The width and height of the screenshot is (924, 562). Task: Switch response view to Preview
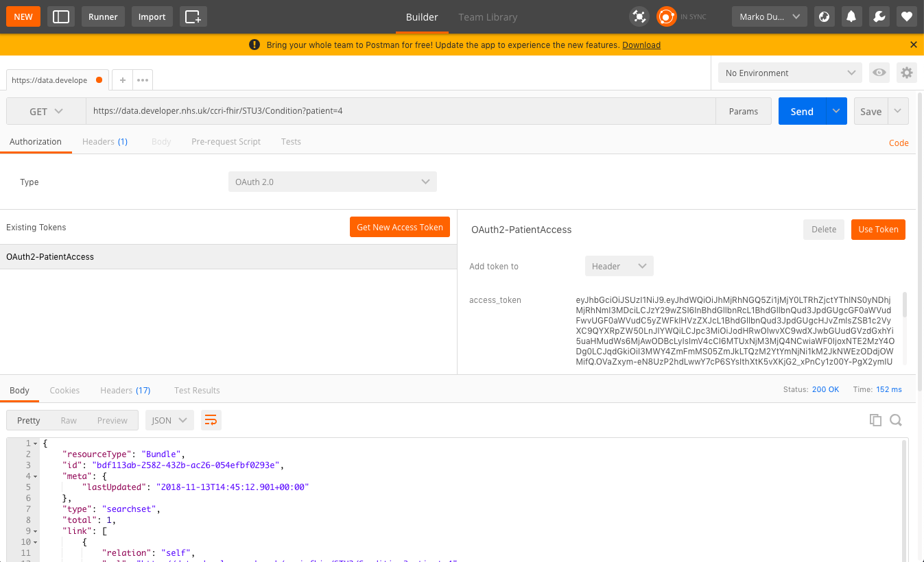click(x=112, y=420)
